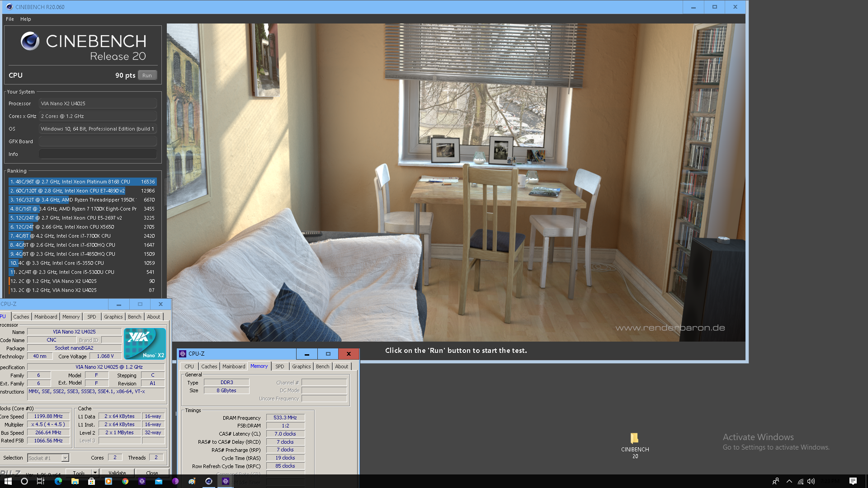Image resolution: width=868 pixels, height=488 pixels.
Task: Open Bench tab in the back CPU-Z window
Action: [135, 317]
